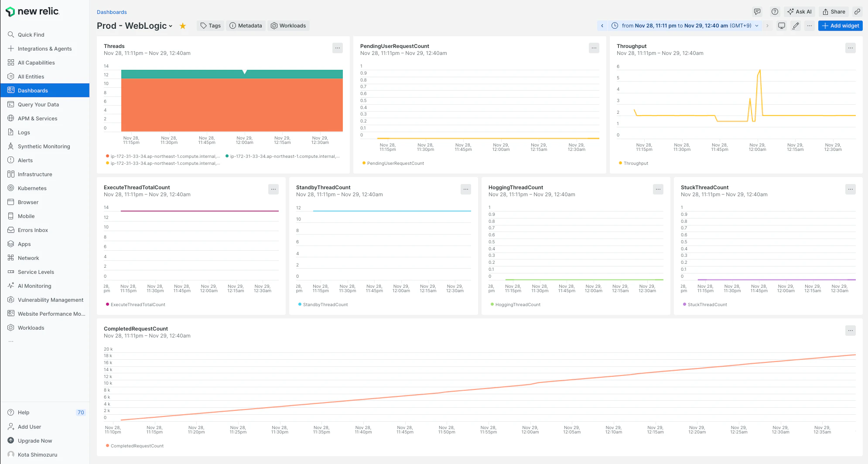This screenshot has width=868, height=464.
Task: Navigate to APM & Services
Action: [x=45, y=119]
